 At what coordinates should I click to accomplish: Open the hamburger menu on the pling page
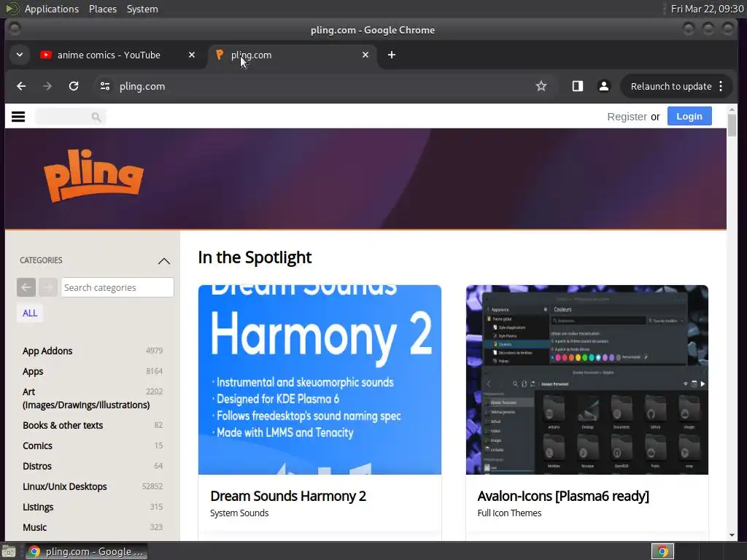(x=18, y=117)
